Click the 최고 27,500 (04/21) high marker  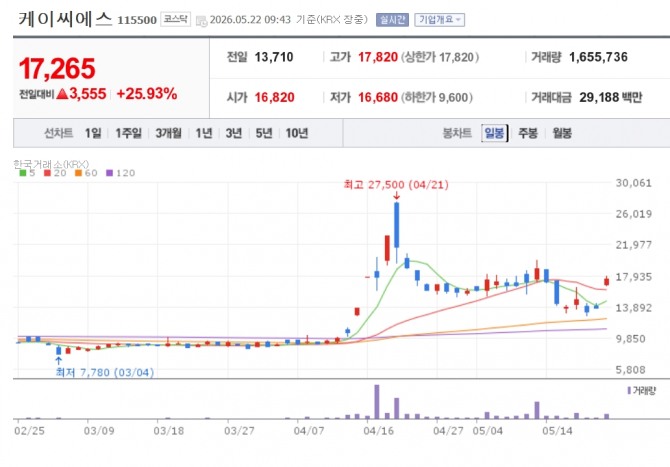[x=396, y=185]
